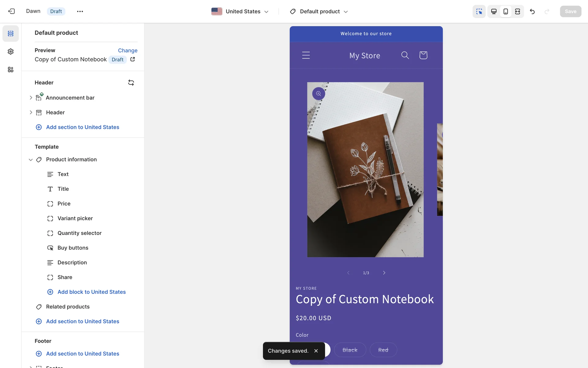Click the exit editor icon
Image resolution: width=588 pixels, height=368 pixels.
point(11,11)
